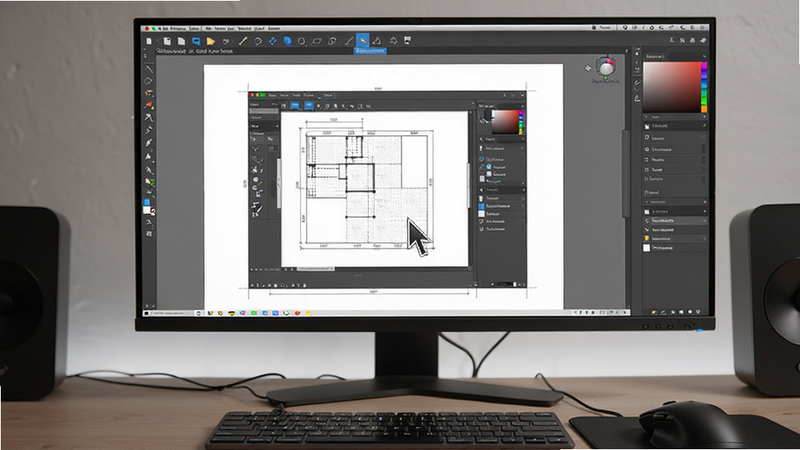The image size is (800, 450).
Task: Select the yellow measuring-line tool in top toolbar
Action: coord(243,41)
